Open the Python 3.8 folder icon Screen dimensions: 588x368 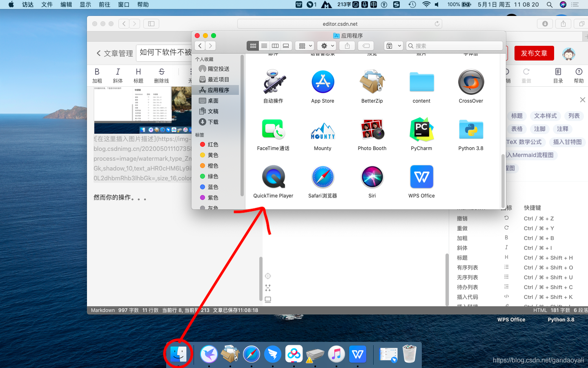point(471,130)
